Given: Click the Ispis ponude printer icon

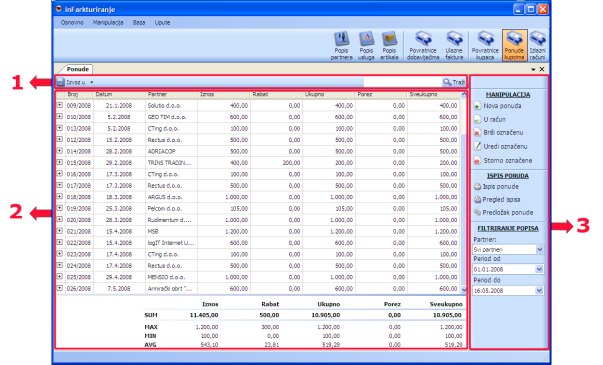Looking at the screenshot, I should coord(477,187).
